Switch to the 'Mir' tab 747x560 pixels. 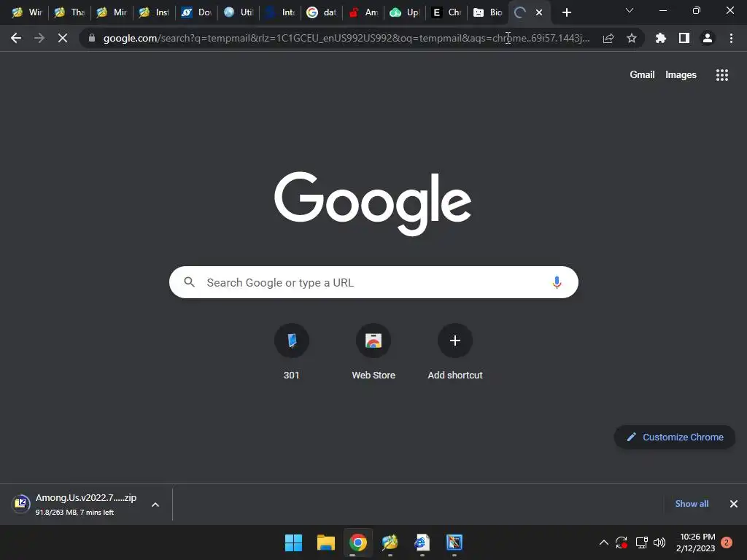pyautogui.click(x=112, y=12)
